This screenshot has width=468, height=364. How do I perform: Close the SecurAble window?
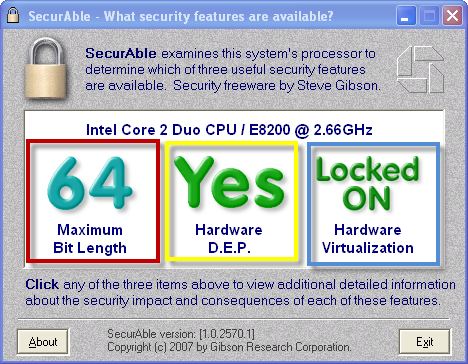coord(452,16)
